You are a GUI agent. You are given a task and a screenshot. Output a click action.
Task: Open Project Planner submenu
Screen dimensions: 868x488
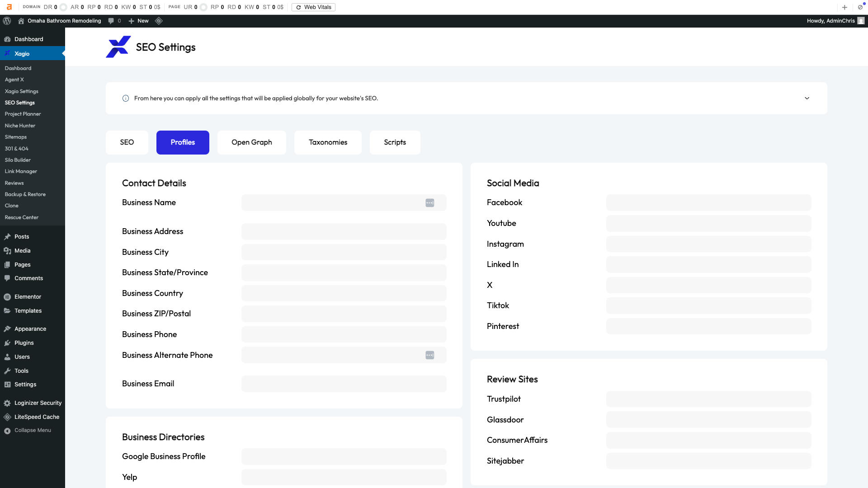click(23, 114)
